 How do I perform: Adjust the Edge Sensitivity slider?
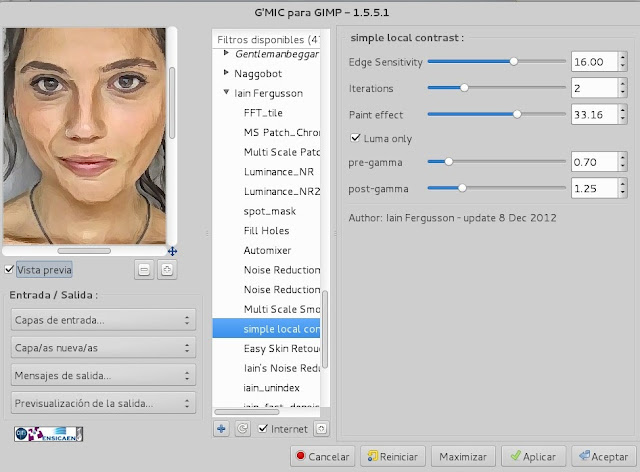(x=514, y=62)
